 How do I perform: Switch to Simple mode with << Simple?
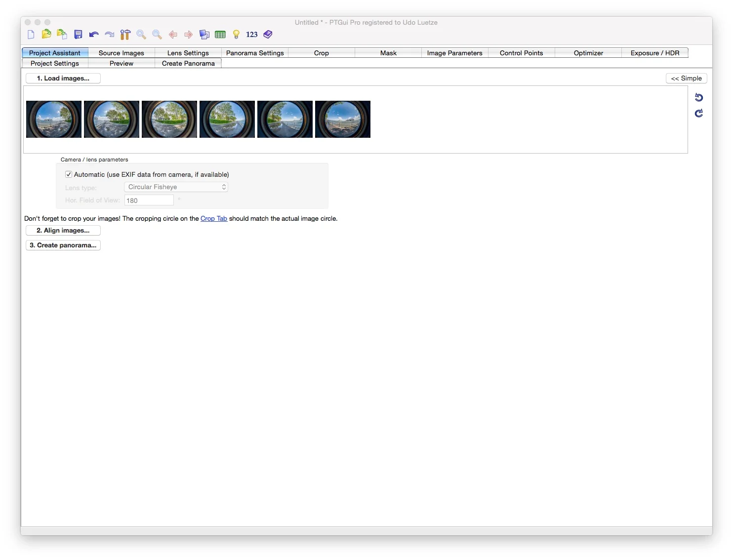(687, 79)
